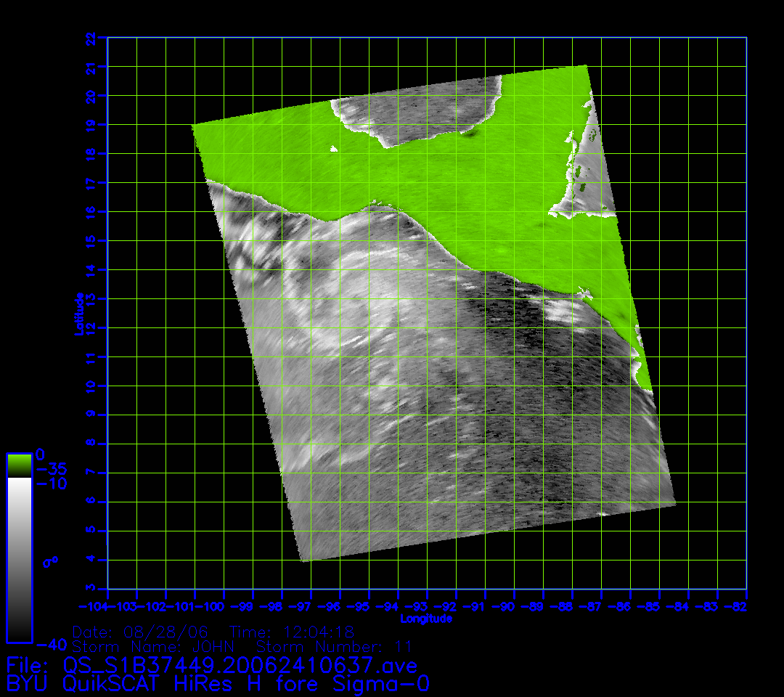Click the 22 latitude tick label
Image resolution: width=784 pixels, height=697 pixels.
click(91, 38)
